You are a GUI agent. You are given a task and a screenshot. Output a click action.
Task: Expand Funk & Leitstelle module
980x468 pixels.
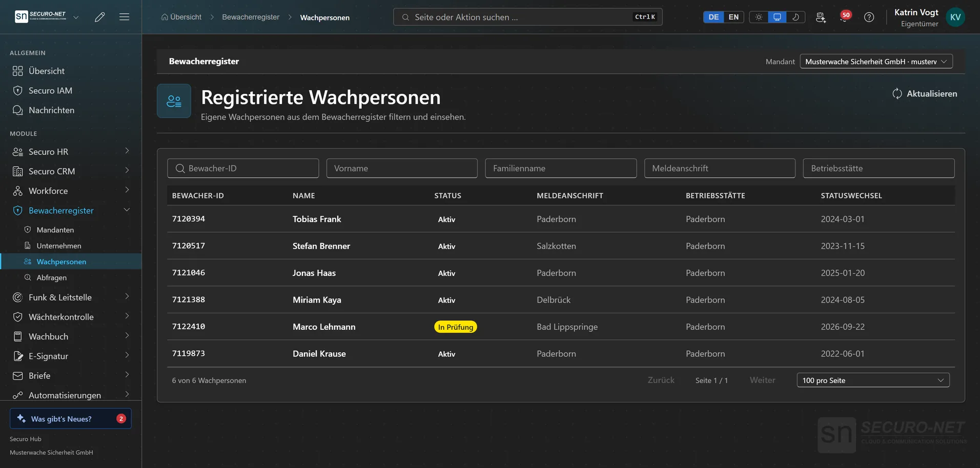71,297
